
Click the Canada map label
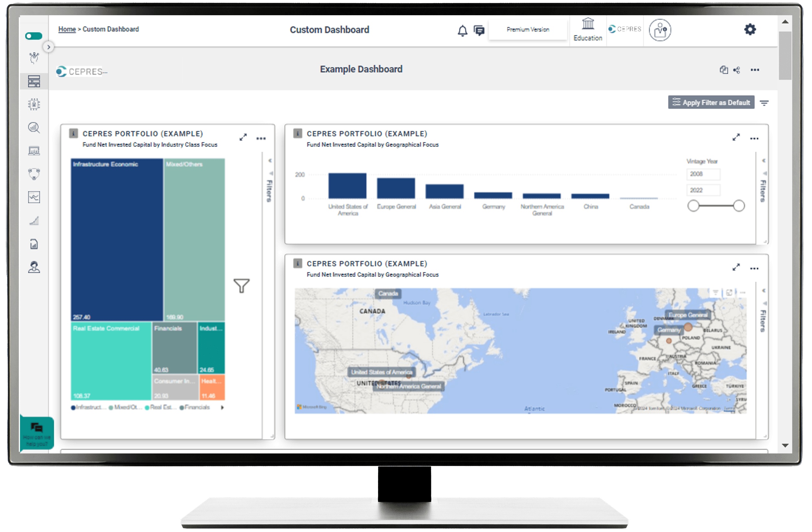pyautogui.click(x=389, y=294)
